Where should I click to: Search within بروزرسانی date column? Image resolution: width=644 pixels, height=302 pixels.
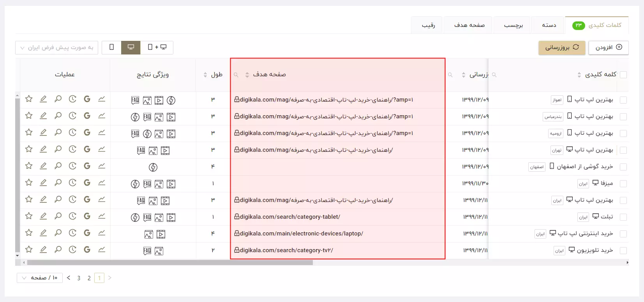click(450, 75)
